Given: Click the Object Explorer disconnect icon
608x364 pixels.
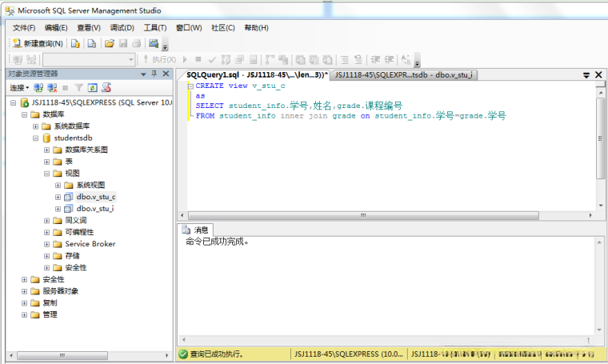Looking at the screenshot, I should click(x=52, y=88).
